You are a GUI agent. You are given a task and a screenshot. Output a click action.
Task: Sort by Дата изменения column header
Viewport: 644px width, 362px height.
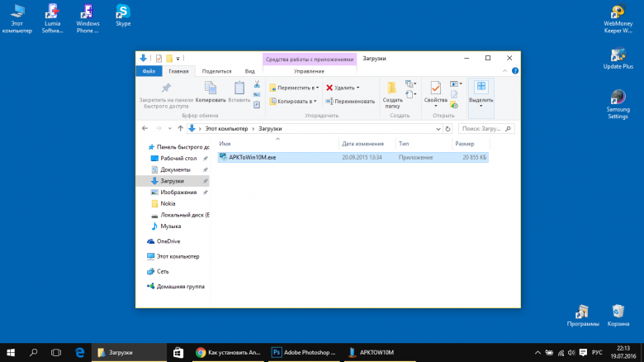362,144
